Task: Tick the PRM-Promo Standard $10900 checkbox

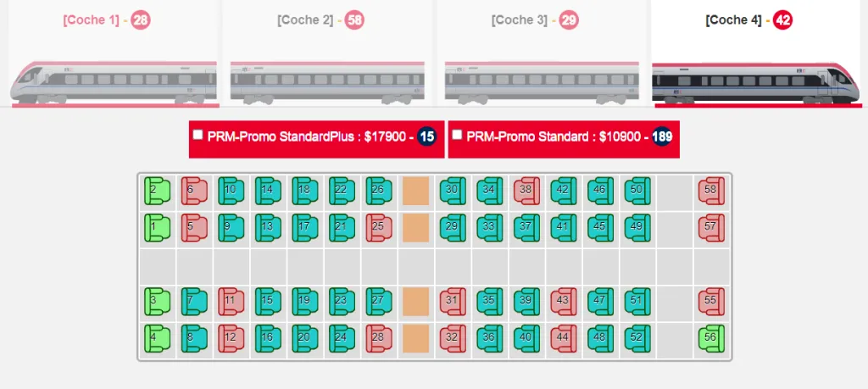Action: (x=457, y=135)
